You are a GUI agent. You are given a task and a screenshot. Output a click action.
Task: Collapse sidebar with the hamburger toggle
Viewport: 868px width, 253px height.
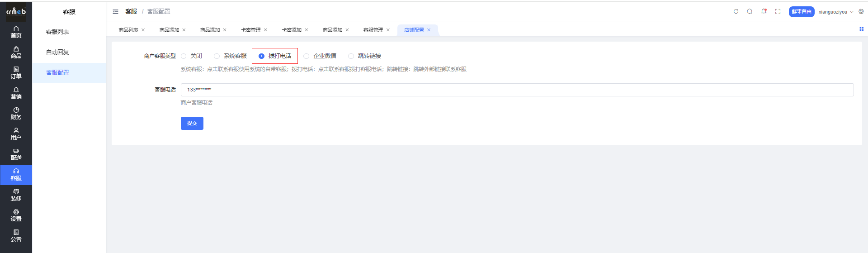(115, 12)
